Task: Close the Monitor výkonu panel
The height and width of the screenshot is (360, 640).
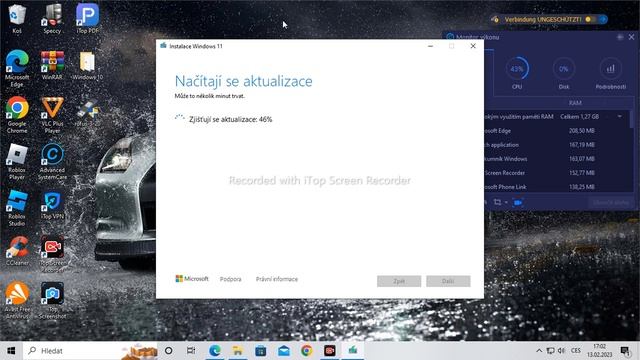Action: tap(631, 37)
